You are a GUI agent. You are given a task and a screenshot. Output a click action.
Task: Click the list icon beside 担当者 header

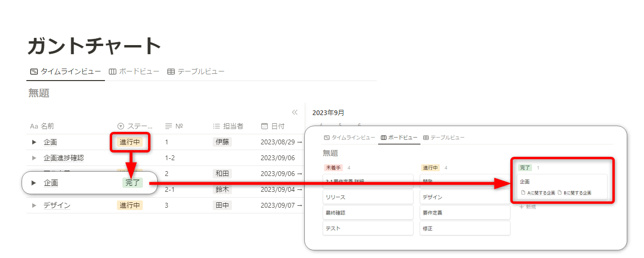216,126
